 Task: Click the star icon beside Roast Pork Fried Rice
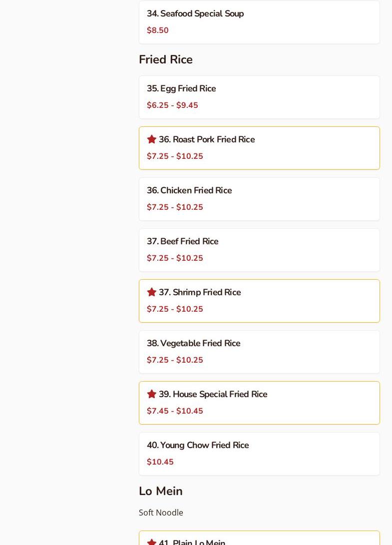pyautogui.click(x=152, y=139)
